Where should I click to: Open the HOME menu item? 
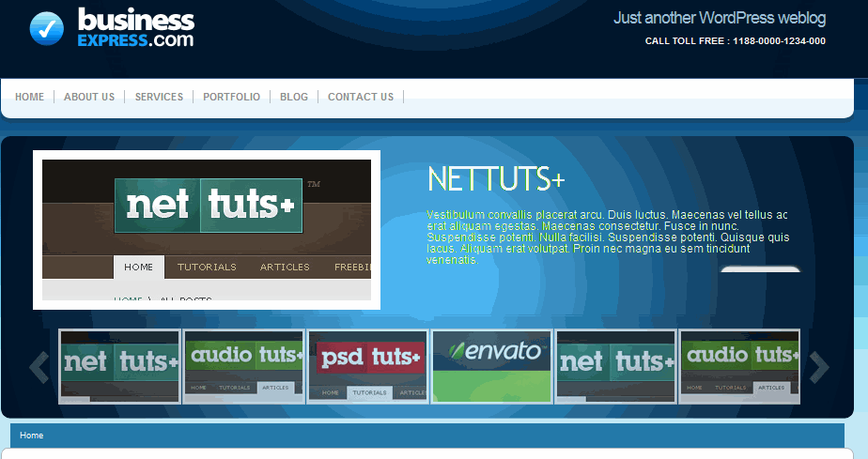tap(29, 97)
